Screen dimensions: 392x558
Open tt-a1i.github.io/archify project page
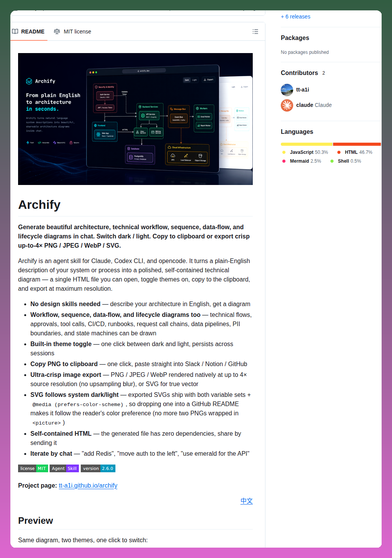click(88, 485)
